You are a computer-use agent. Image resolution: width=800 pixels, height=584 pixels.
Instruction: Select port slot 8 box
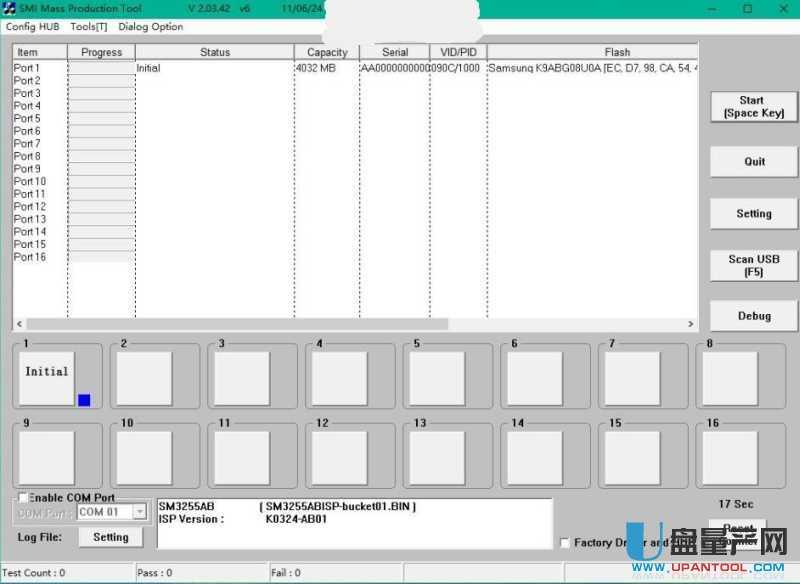click(x=729, y=379)
